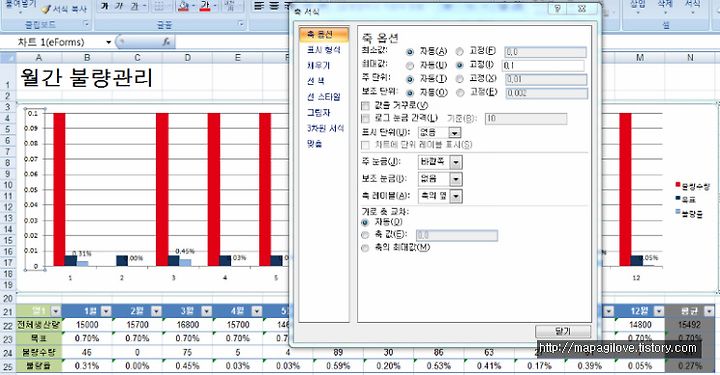Open the 보조 눈금 minor tick mark dropdown

coord(456,179)
